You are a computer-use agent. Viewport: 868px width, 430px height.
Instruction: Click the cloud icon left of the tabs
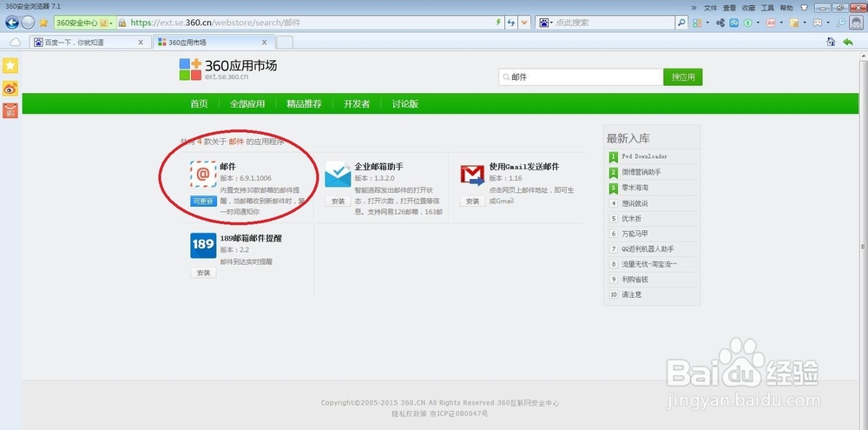16,42
